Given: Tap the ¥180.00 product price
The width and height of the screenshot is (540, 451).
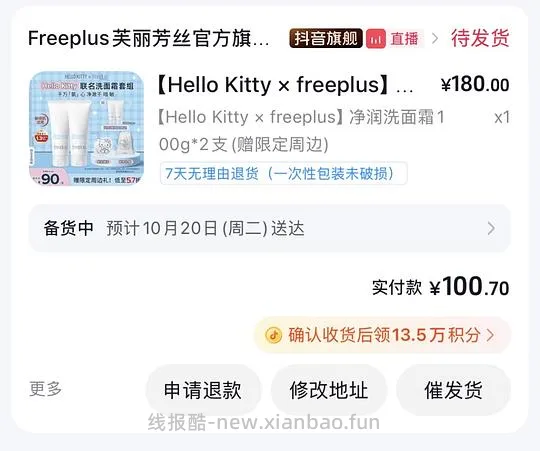Looking at the screenshot, I should point(475,84).
